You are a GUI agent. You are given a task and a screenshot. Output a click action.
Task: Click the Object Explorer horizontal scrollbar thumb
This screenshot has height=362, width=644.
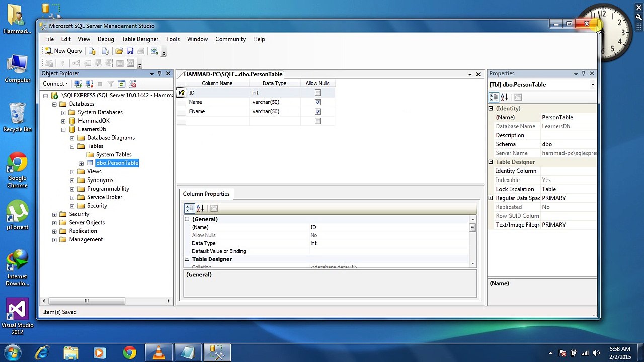[87, 301]
